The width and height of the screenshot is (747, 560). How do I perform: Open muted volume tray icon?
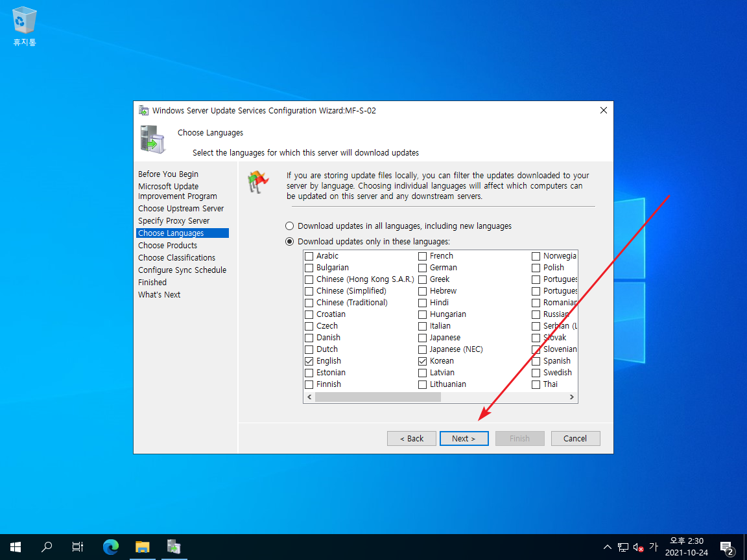click(638, 547)
